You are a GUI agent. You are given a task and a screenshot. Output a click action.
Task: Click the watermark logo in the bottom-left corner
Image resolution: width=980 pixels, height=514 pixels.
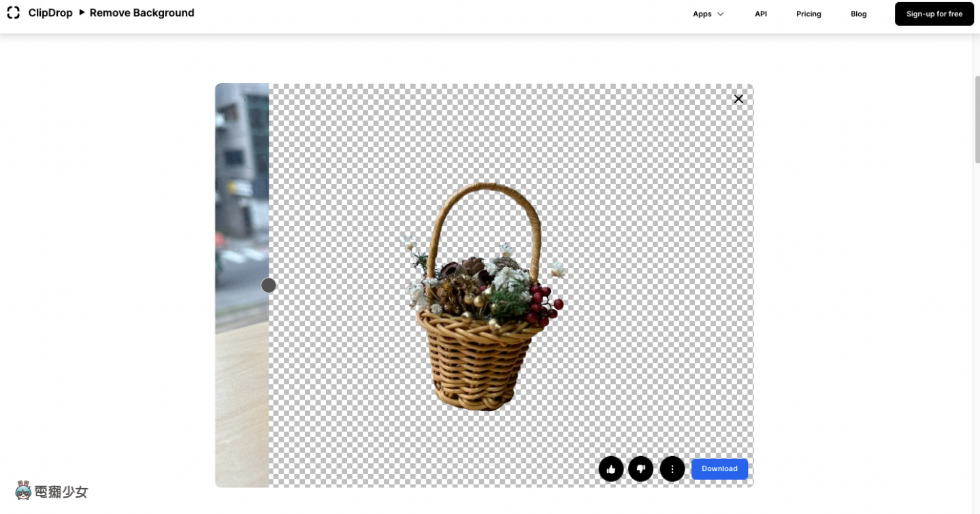pyautogui.click(x=52, y=491)
